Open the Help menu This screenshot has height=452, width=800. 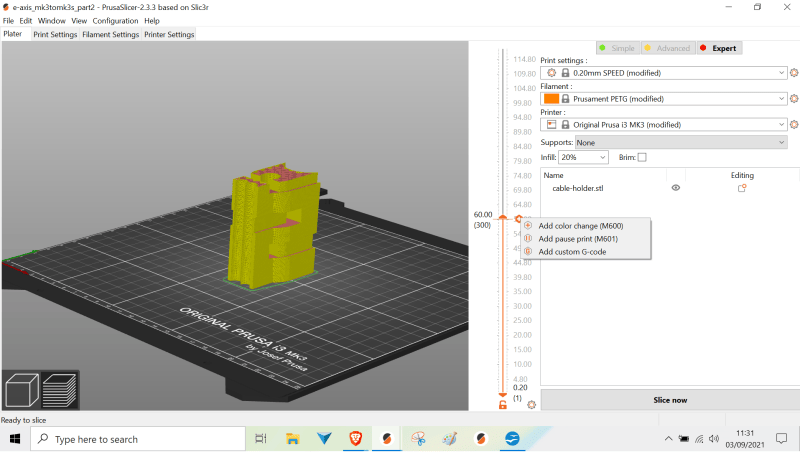152,21
